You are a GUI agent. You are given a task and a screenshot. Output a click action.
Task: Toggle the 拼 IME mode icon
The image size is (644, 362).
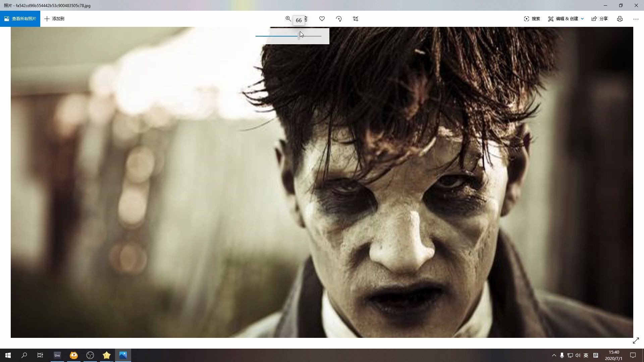(x=596, y=355)
